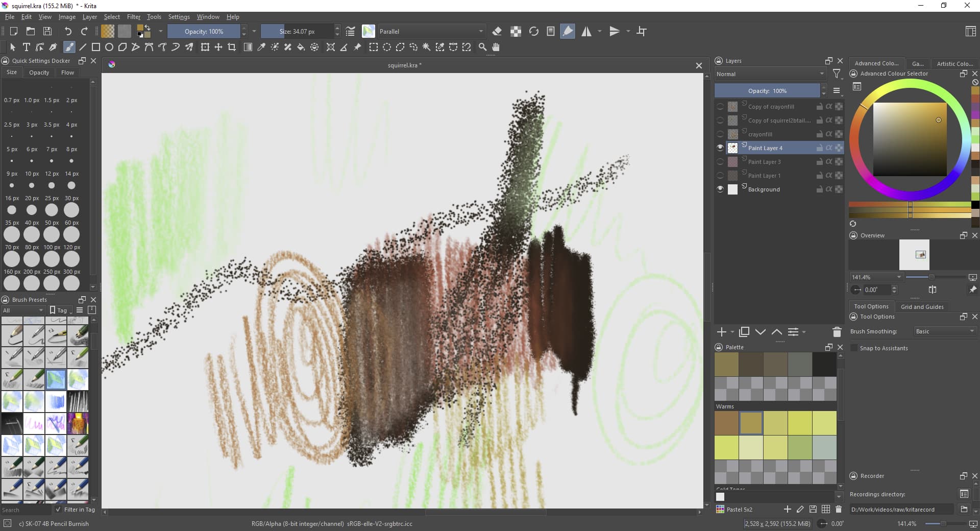Screen dimensions: 980x531
Task: Select the Rectangle shape tool
Action: pos(95,47)
